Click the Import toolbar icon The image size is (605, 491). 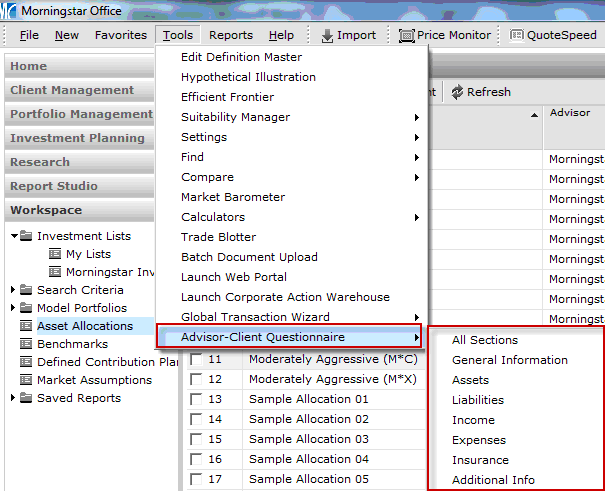(327, 35)
